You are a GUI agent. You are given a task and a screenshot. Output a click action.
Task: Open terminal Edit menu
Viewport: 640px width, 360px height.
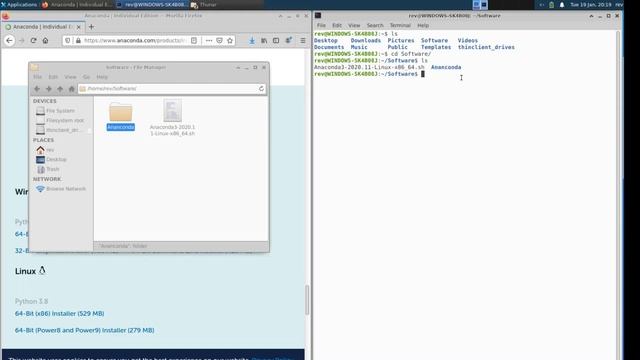pos(337,25)
